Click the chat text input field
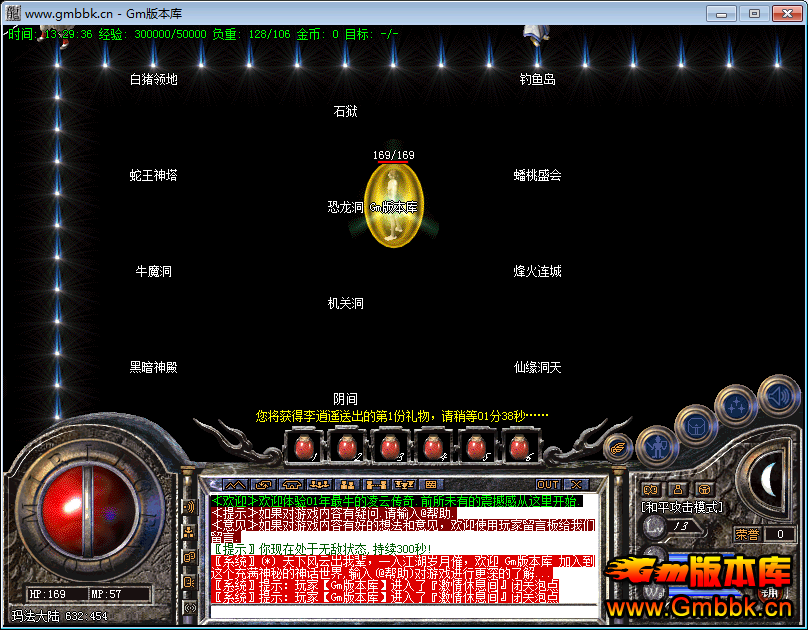This screenshot has height=630, width=808. (x=405, y=612)
